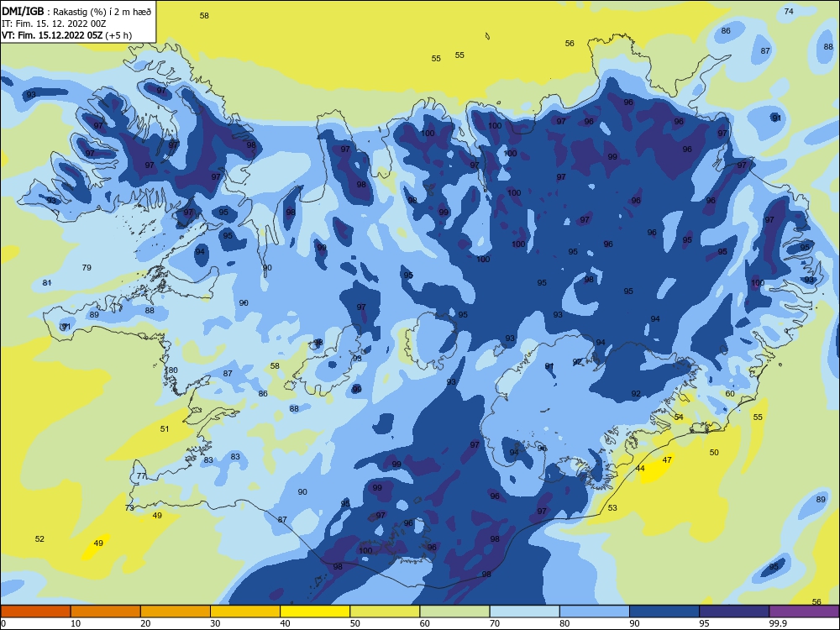Click the humidity value '73' on the map

click(x=129, y=507)
